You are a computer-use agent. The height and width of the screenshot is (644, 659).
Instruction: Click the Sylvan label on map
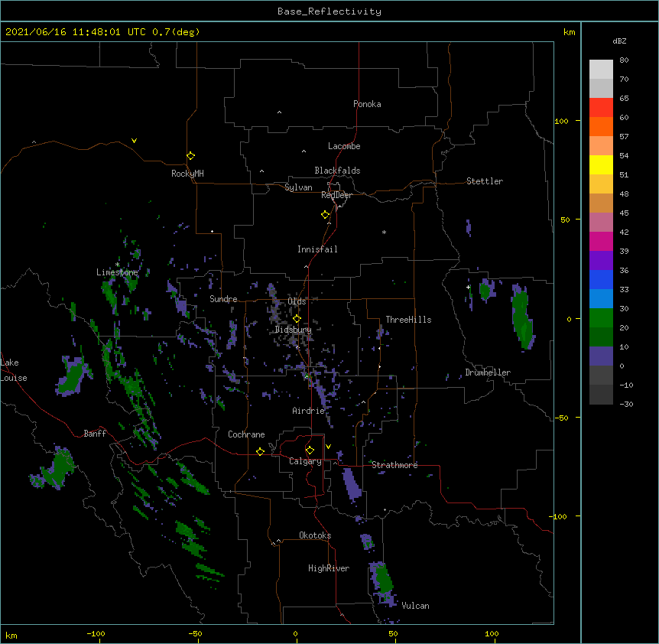click(298, 187)
